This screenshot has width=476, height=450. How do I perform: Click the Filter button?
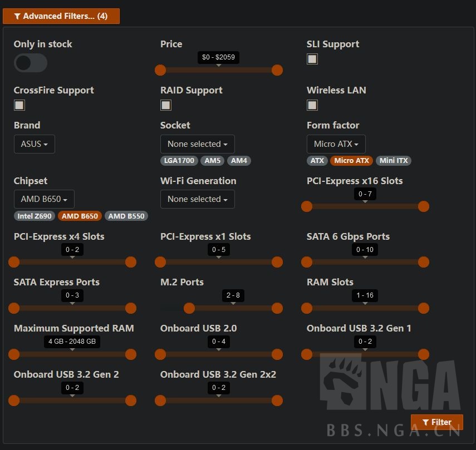(x=436, y=422)
